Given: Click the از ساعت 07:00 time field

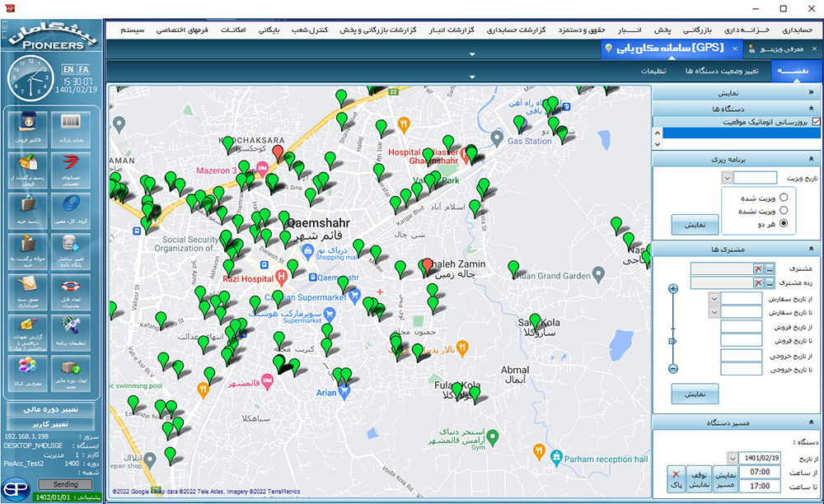Looking at the screenshot, I should (760, 472).
